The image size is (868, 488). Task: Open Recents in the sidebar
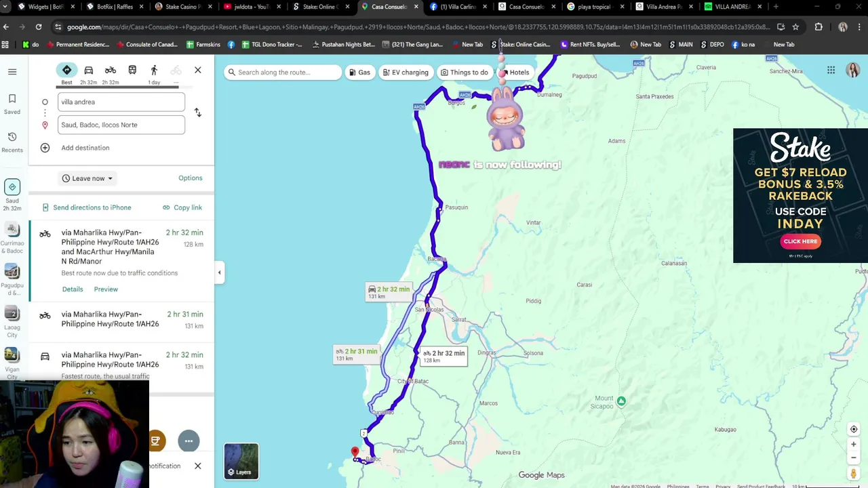[12, 142]
